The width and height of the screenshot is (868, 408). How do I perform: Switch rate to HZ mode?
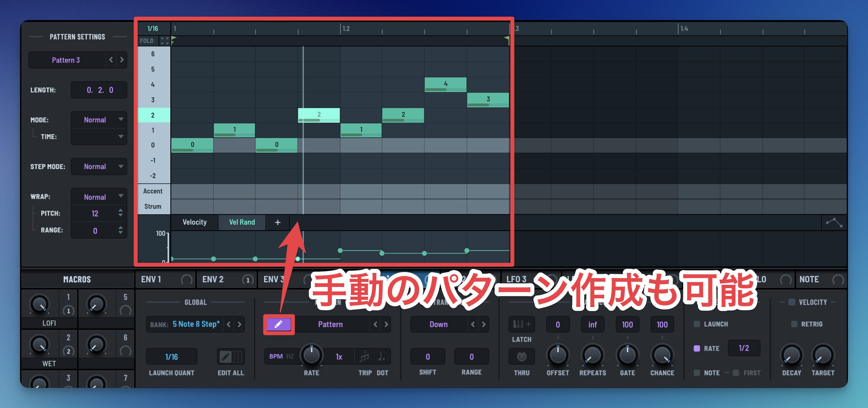[x=290, y=356]
